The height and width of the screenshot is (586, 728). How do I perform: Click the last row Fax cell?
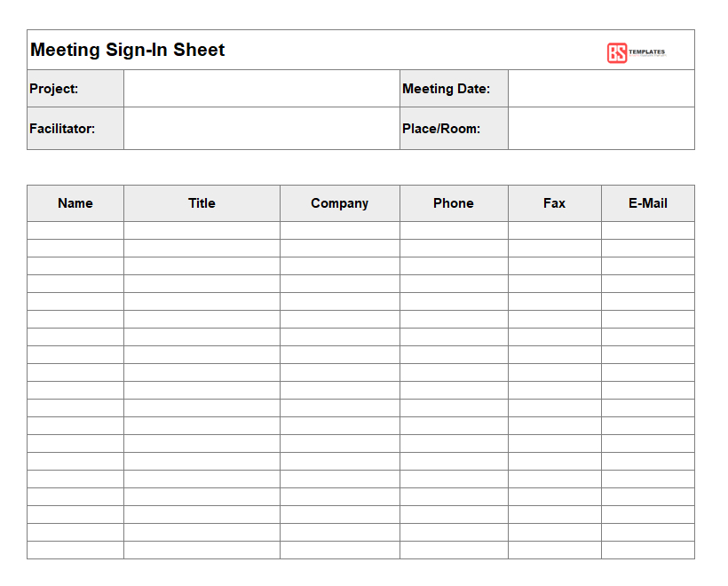pyautogui.click(x=555, y=550)
